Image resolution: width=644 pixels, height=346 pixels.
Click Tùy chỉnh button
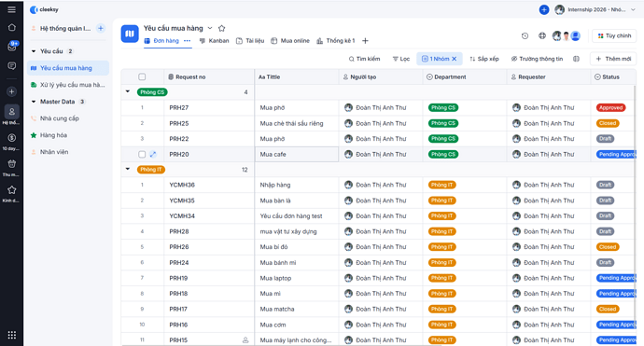pos(614,35)
